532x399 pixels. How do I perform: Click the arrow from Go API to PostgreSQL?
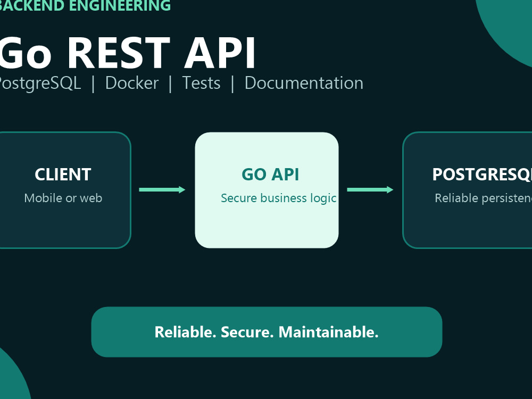[x=370, y=190]
